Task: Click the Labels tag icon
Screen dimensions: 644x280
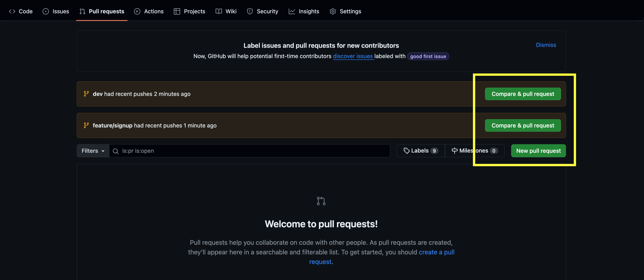Action: point(407,151)
